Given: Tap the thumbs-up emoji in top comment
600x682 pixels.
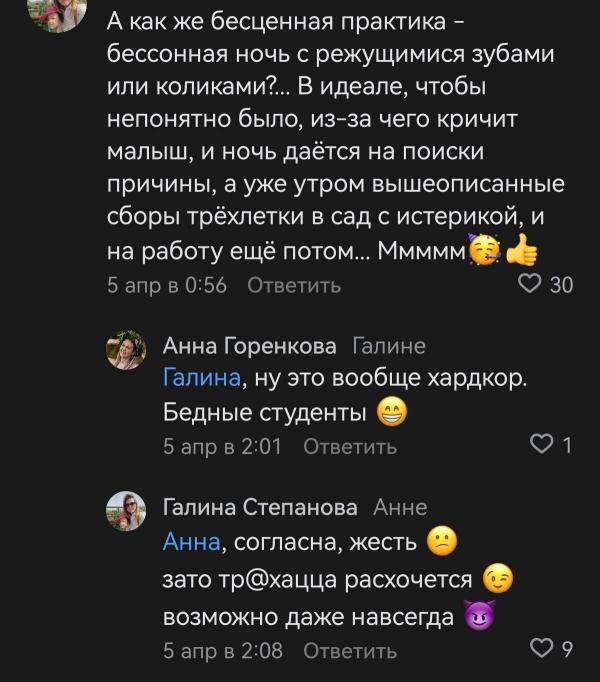Looking at the screenshot, I should pos(521,251).
